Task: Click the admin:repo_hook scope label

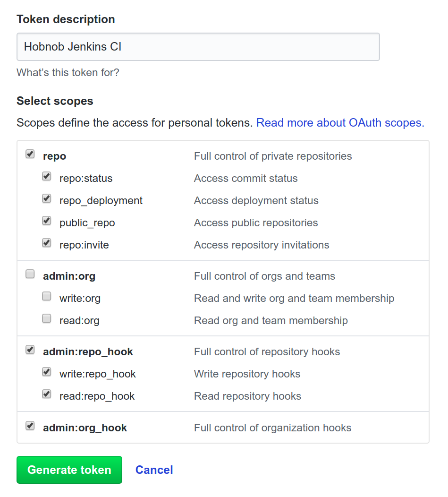Action: 88,352
